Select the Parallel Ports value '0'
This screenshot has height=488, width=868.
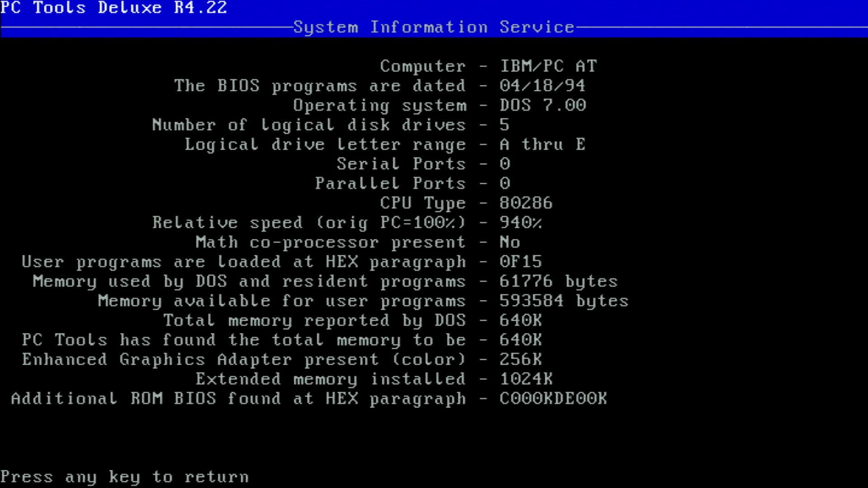click(505, 183)
